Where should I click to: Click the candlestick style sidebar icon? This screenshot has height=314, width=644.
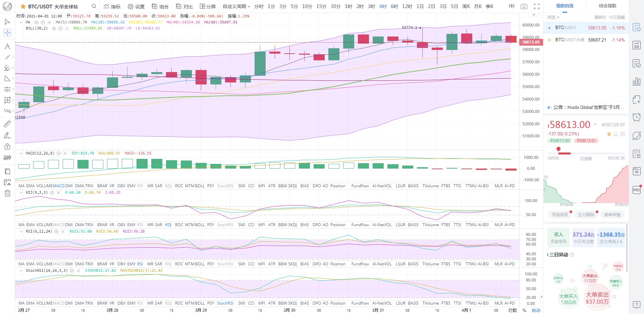coord(7,158)
